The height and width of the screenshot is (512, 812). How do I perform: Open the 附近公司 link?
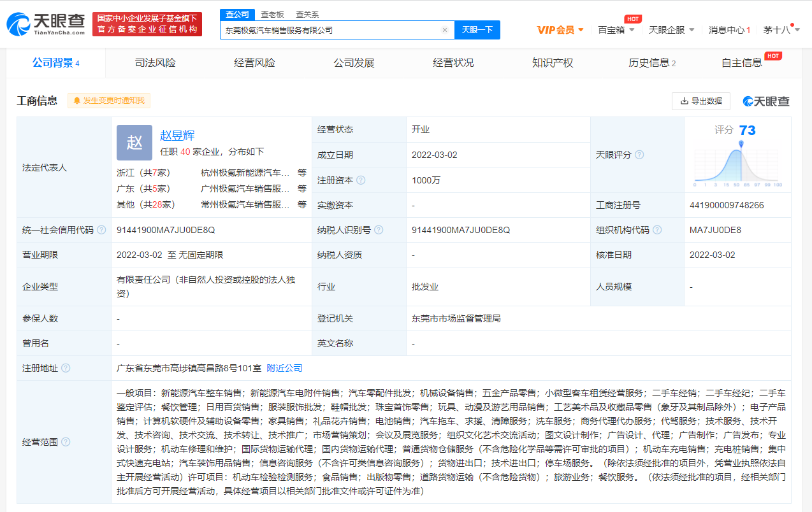click(283, 368)
